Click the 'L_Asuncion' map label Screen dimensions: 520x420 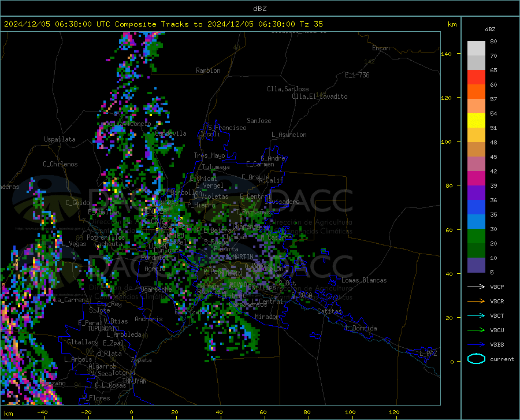(x=289, y=135)
